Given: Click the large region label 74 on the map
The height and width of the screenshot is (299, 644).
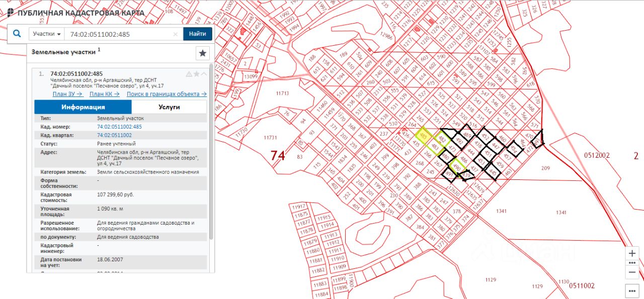Looking at the screenshot, I should (x=278, y=155).
